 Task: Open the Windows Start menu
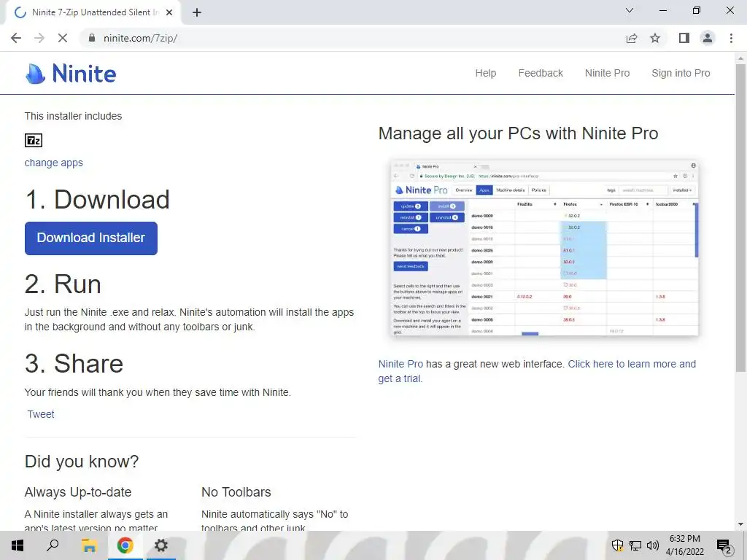click(x=18, y=545)
